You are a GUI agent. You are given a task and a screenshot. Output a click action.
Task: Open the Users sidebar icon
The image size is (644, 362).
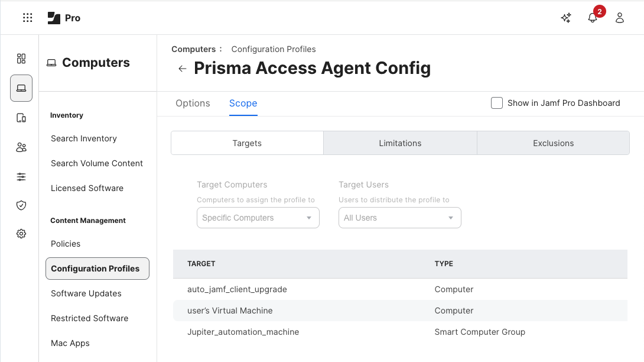[x=21, y=147]
